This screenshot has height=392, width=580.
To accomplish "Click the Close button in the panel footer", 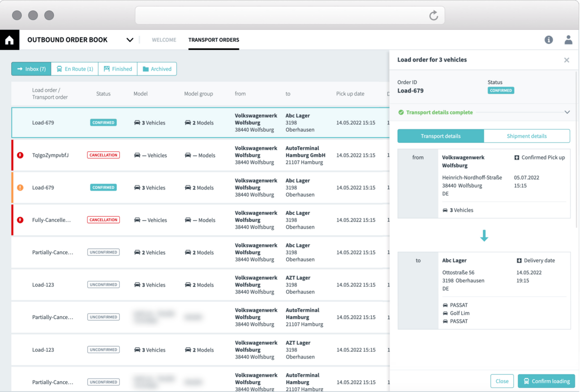I will pos(502,381).
